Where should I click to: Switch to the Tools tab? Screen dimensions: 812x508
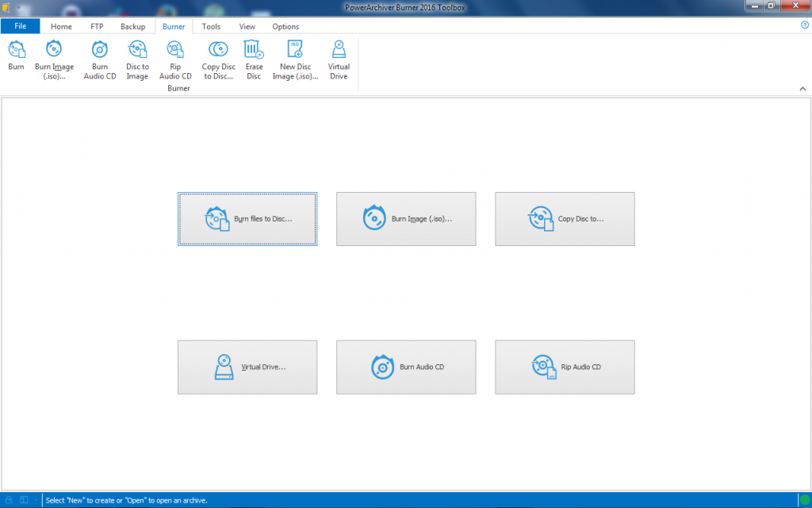click(x=211, y=26)
